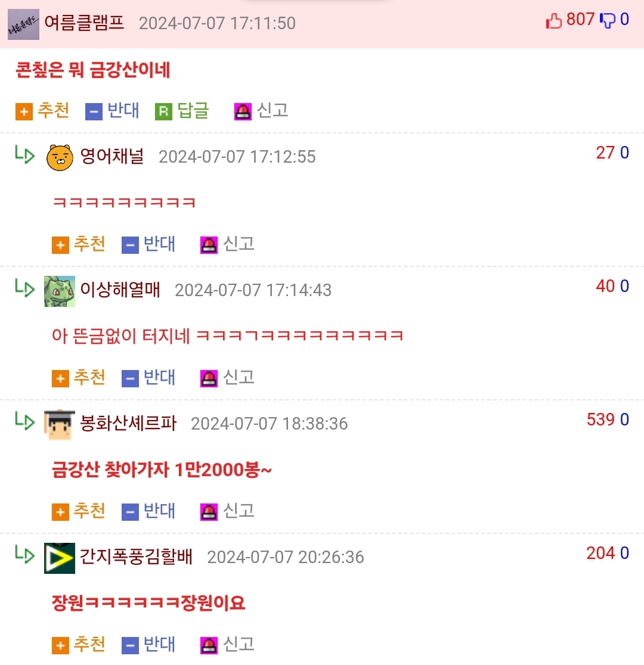Open 여름클램프's profile picture
644x665 pixels.
[x=23, y=24]
